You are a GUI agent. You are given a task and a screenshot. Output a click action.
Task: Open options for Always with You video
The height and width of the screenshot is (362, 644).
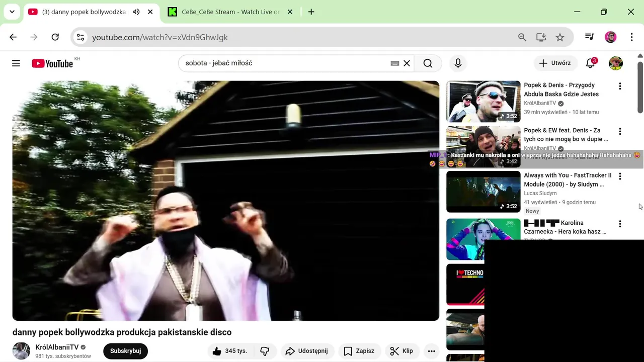620,176
